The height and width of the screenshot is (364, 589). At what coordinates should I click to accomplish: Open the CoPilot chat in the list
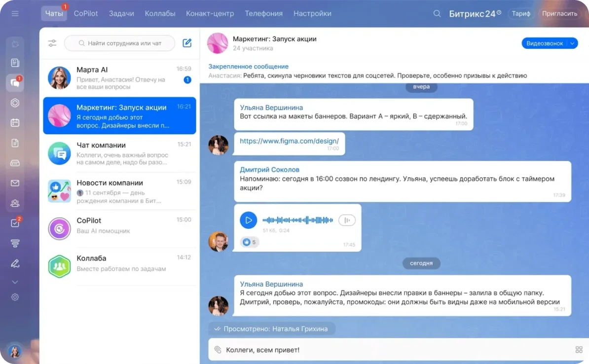pos(119,229)
